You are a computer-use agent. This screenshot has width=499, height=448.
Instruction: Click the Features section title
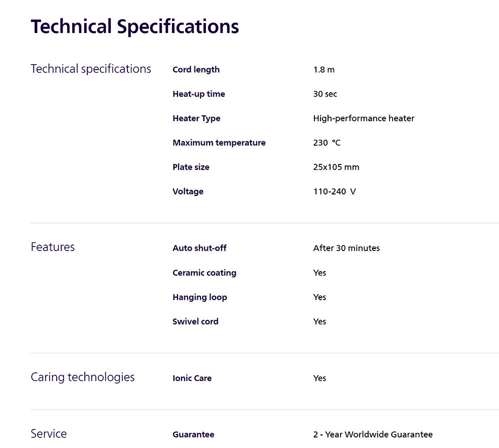point(53,247)
